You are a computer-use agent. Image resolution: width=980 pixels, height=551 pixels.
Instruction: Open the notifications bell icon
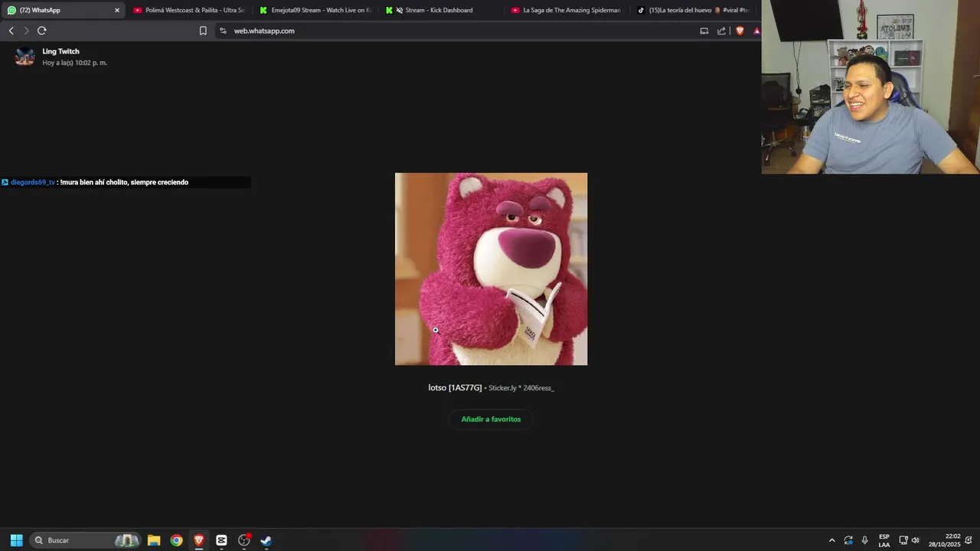(x=969, y=540)
